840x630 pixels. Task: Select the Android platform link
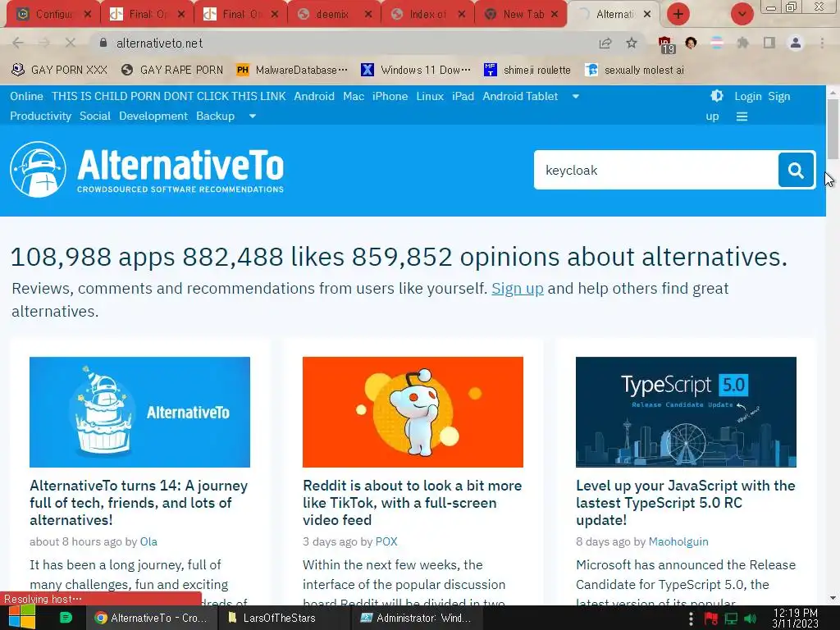[314, 97]
